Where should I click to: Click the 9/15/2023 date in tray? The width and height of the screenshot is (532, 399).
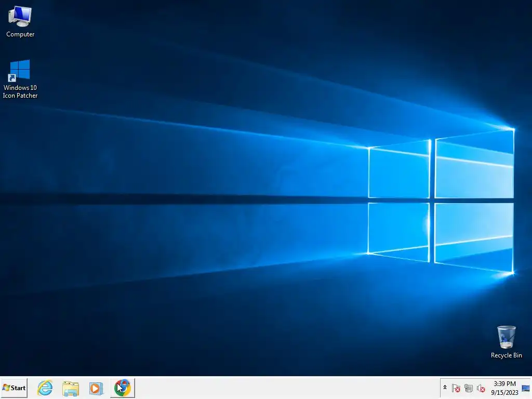pyautogui.click(x=504, y=393)
